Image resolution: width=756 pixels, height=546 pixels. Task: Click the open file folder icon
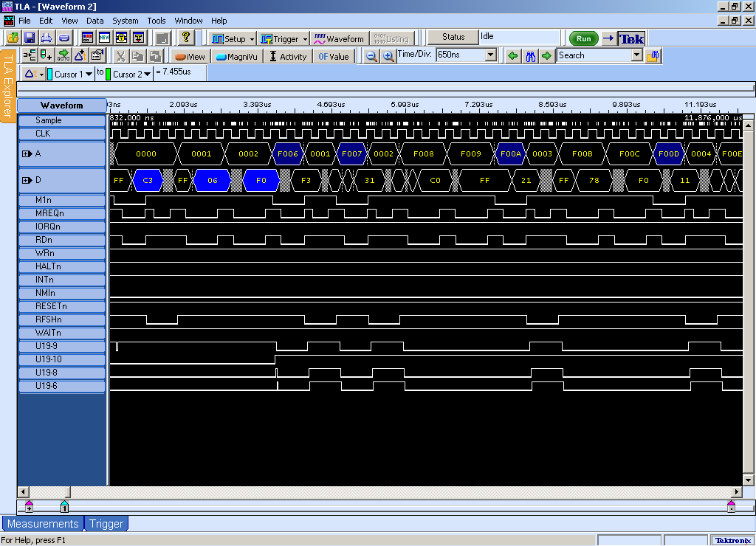13,38
